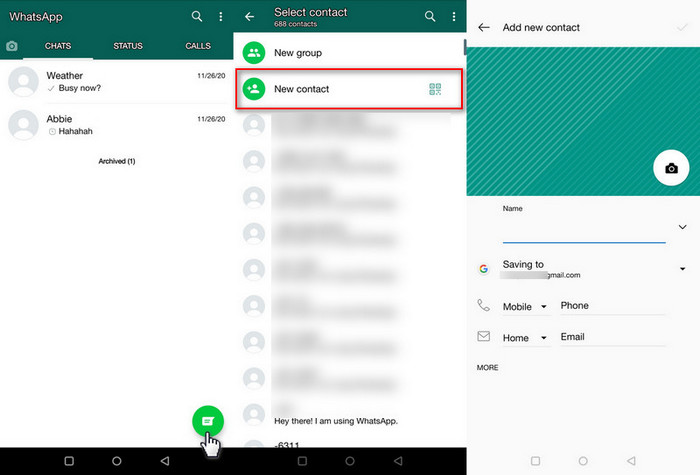Tap MORE to show additional fields

[x=487, y=367]
